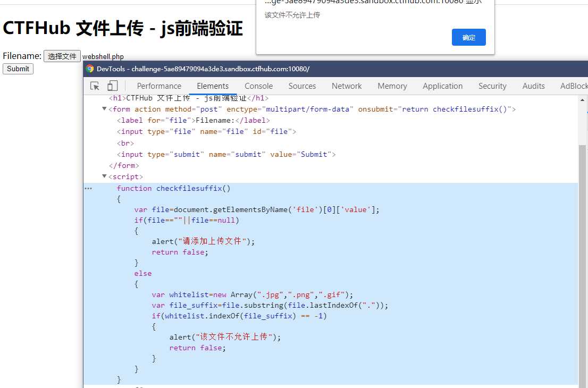Click the three-dots actions gutter icon
588x388 pixels.
click(88, 189)
